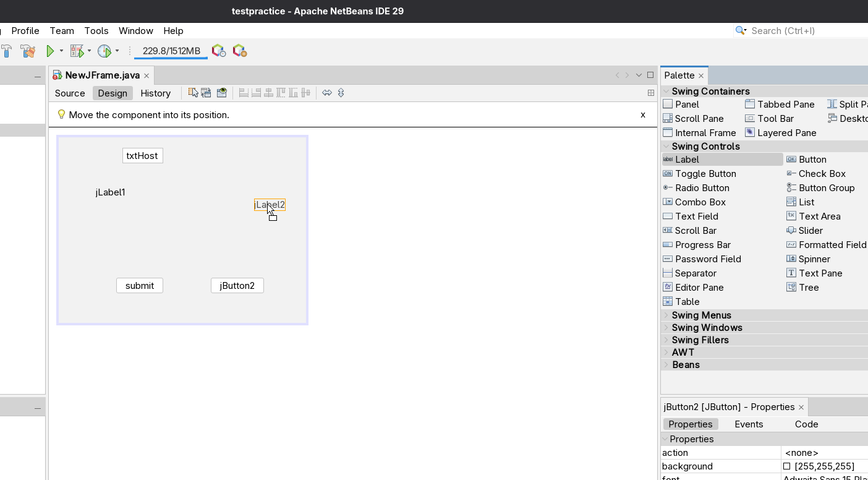Open the Tools menu

click(96, 30)
